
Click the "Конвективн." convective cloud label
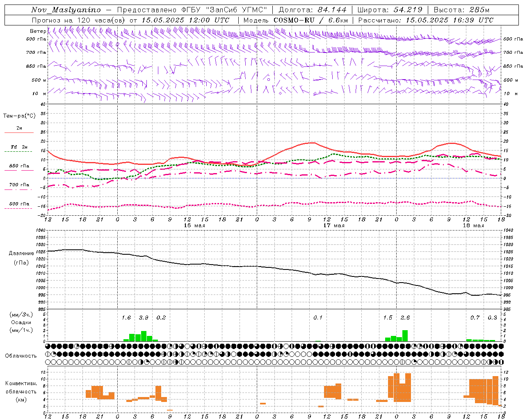21,383
